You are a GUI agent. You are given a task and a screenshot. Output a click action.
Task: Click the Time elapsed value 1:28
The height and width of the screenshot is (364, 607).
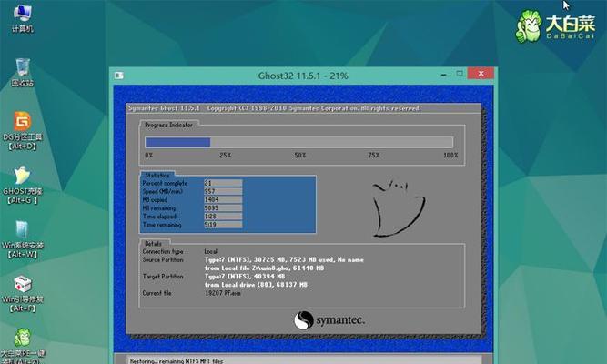point(223,217)
